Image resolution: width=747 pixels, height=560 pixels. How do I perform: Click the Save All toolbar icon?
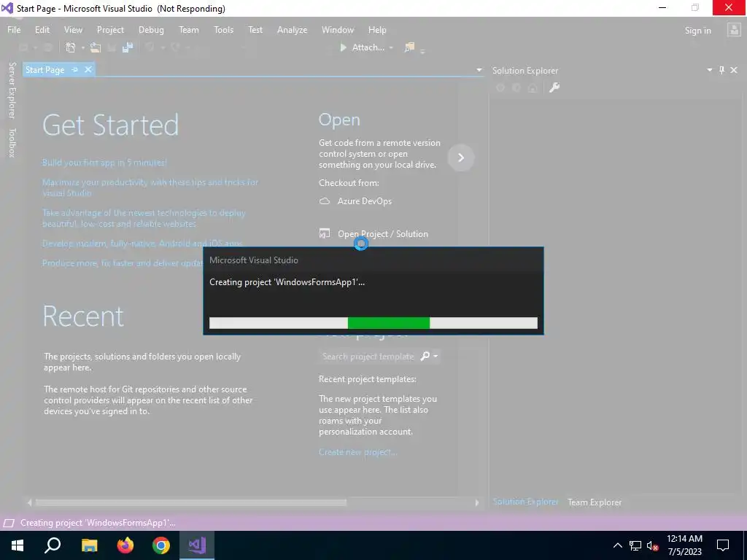coord(127,47)
